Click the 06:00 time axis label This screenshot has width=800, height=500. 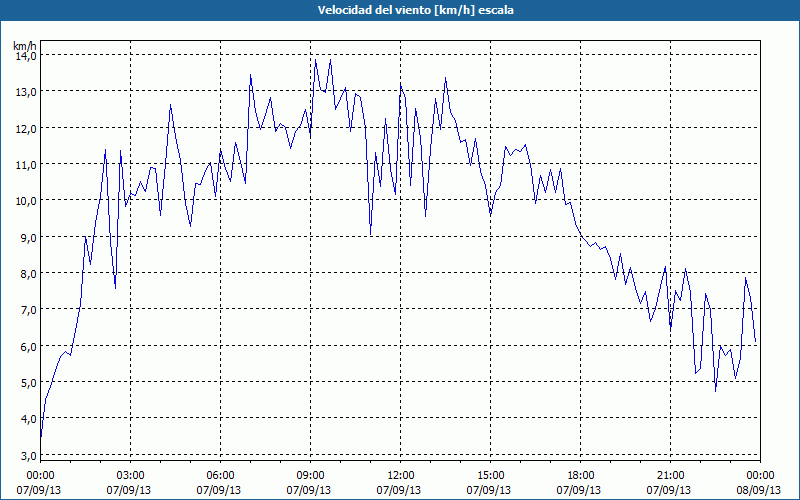click(x=220, y=476)
